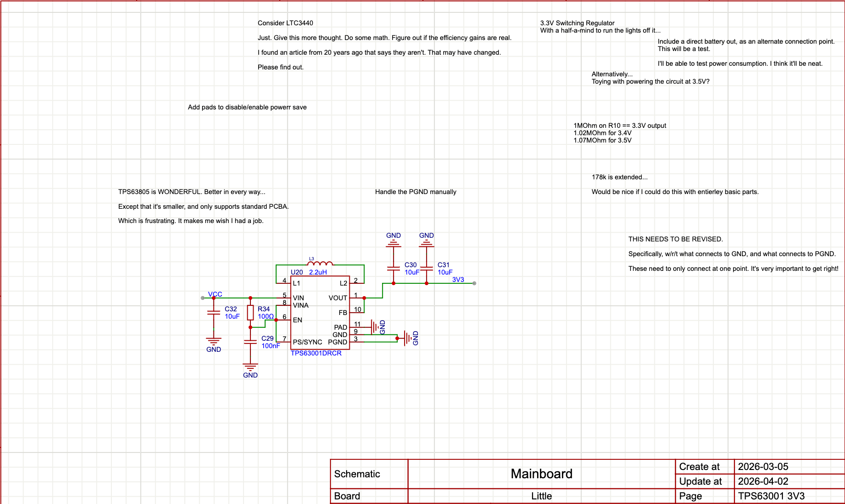
Task: Select the 'Which is frustrating' note line
Action: [191, 221]
